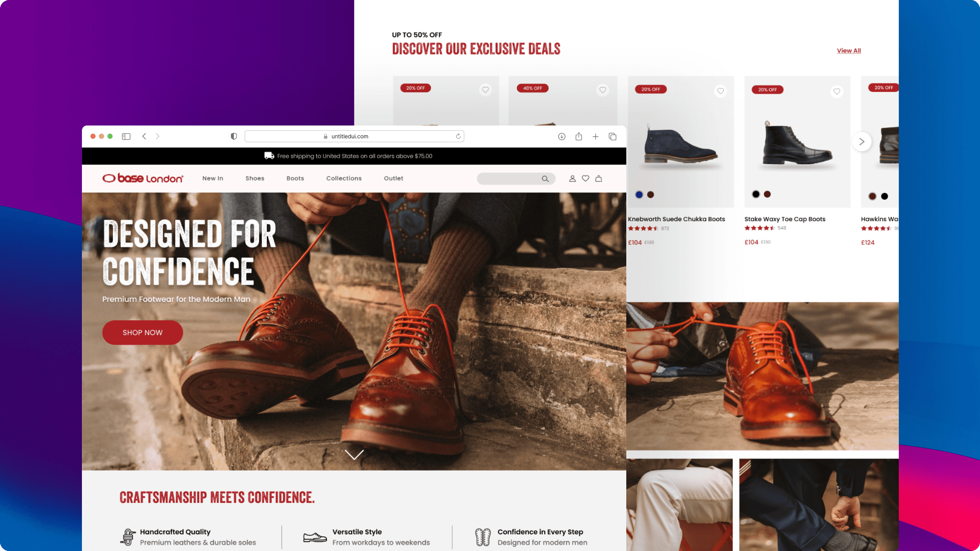Click the Safari share icon
Screen dimensions: 980x551
point(579,137)
